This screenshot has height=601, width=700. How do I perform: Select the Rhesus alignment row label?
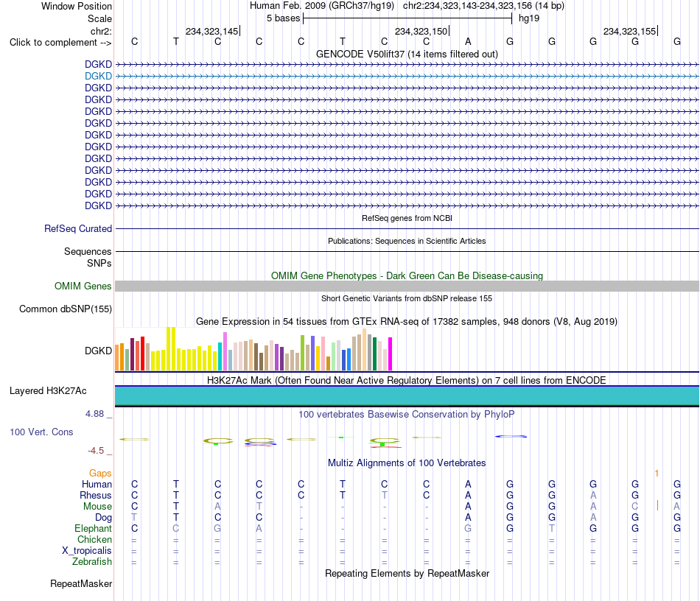pyautogui.click(x=96, y=495)
